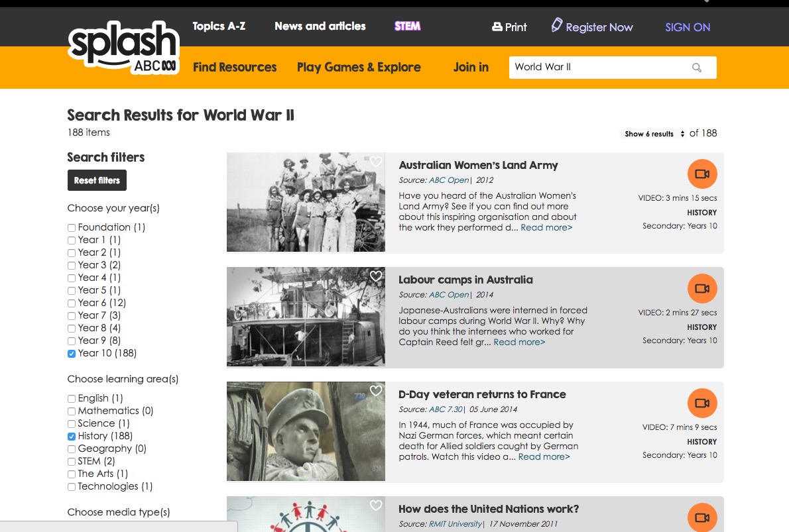Read more about Labour camps in Australia

click(x=519, y=343)
